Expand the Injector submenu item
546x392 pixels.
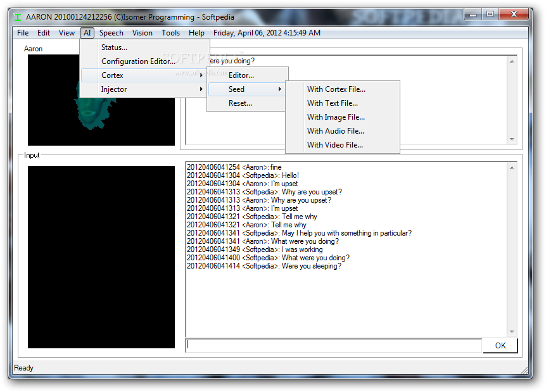click(144, 89)
